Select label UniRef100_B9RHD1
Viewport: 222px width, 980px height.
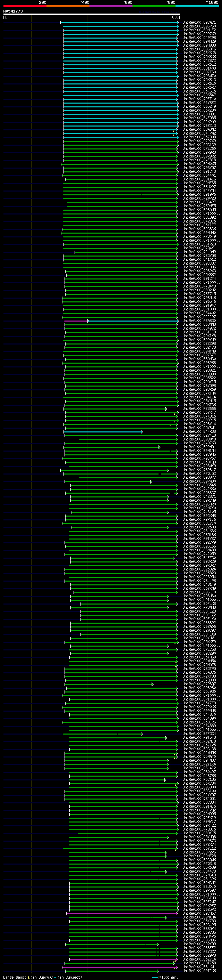[199, 447]
